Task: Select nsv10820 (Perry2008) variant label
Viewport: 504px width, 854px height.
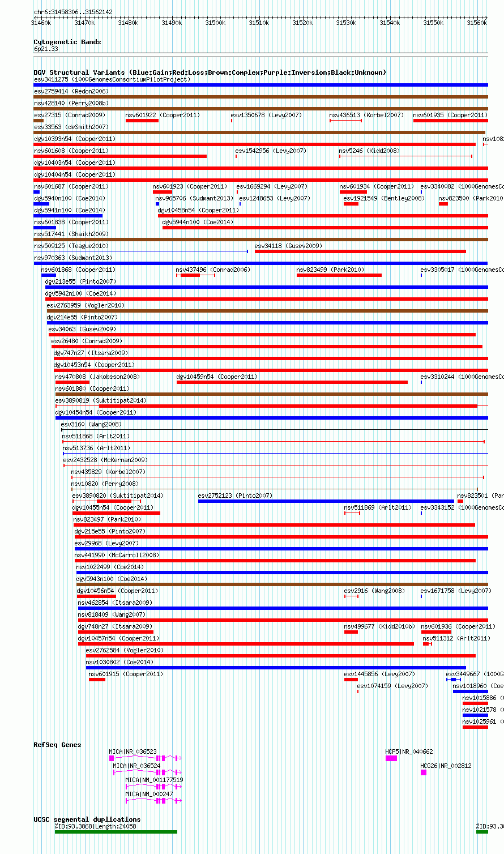Action: point(105,484)
